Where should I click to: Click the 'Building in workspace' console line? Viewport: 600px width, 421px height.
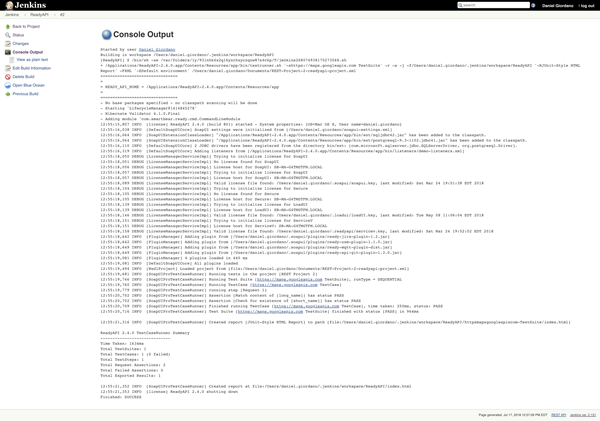[187, 55]
